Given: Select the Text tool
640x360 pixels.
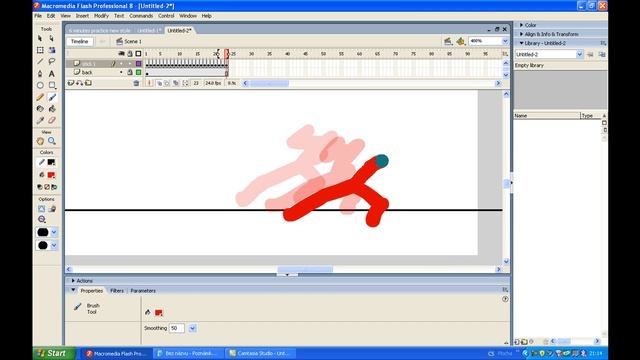Looking at the screenshot, I should point(52,74).
